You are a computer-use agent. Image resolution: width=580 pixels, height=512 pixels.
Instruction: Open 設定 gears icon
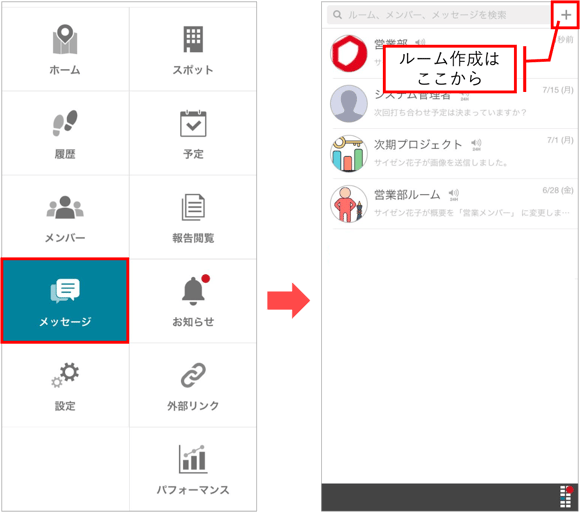(x=65, y=375)
